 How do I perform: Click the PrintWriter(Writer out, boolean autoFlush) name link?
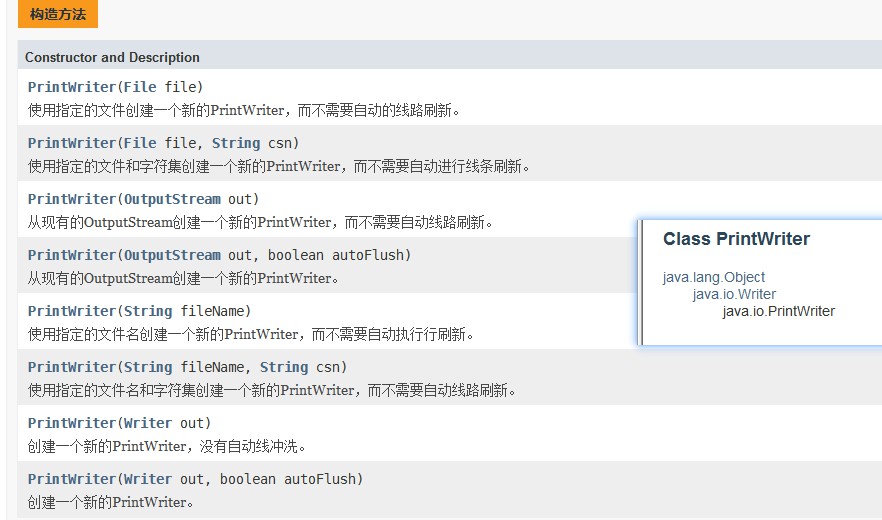(71, 479)
